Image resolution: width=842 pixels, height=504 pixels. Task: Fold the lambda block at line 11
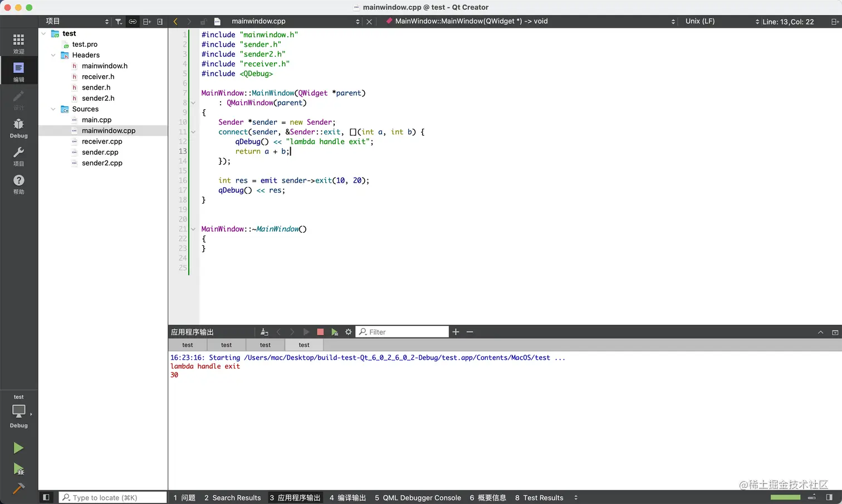[193, 132]
